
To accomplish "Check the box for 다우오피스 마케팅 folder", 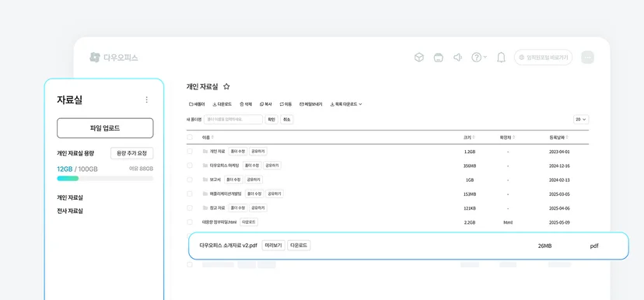I will [x=190, y=166].
